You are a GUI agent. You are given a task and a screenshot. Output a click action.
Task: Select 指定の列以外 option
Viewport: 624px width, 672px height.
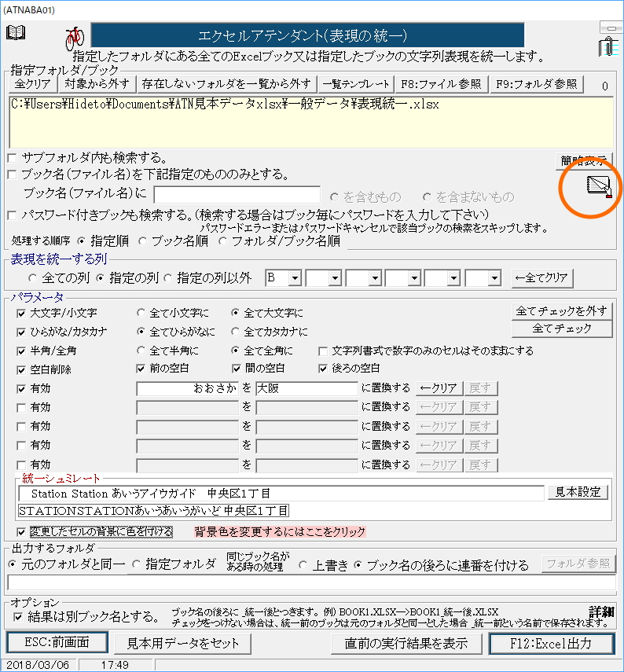point(167,278)
